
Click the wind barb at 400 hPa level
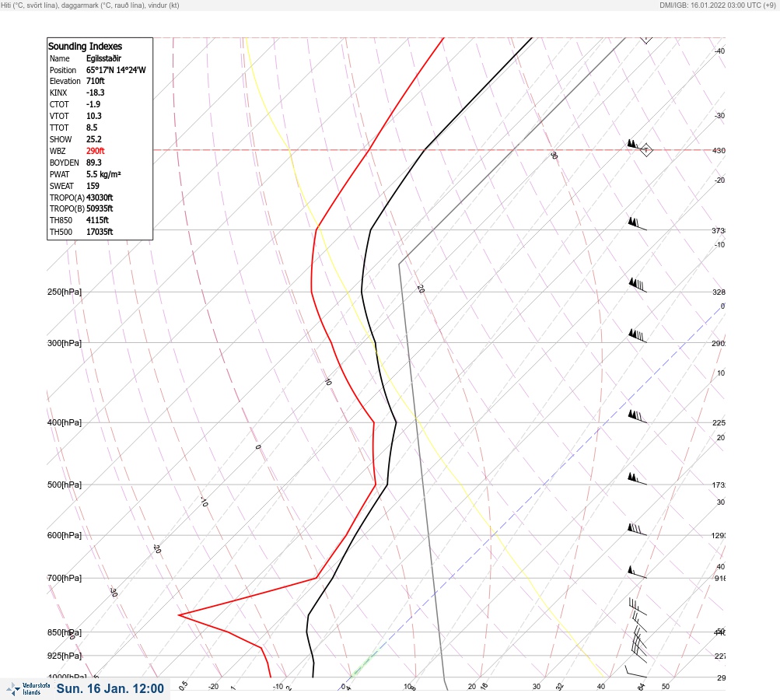[x=637, y=416]
